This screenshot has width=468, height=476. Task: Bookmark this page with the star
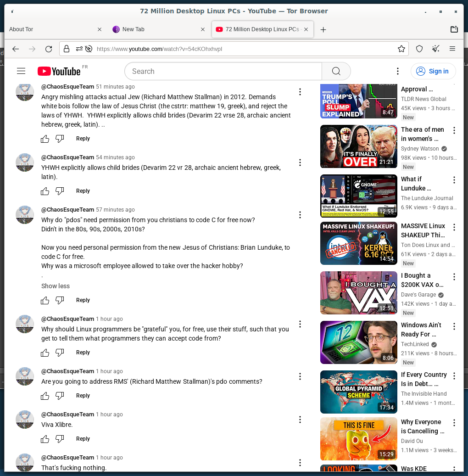pos(401,49)
